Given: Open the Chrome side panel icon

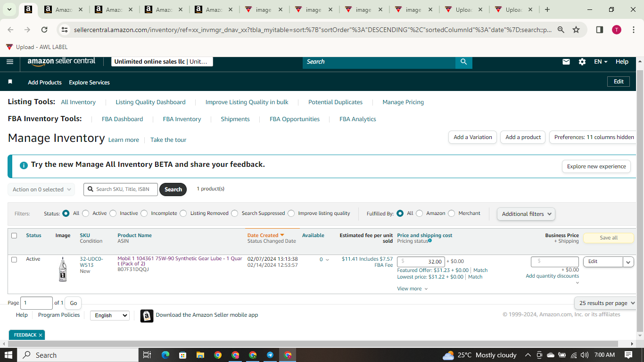Looking at the screenshot, I should [600, 30].
